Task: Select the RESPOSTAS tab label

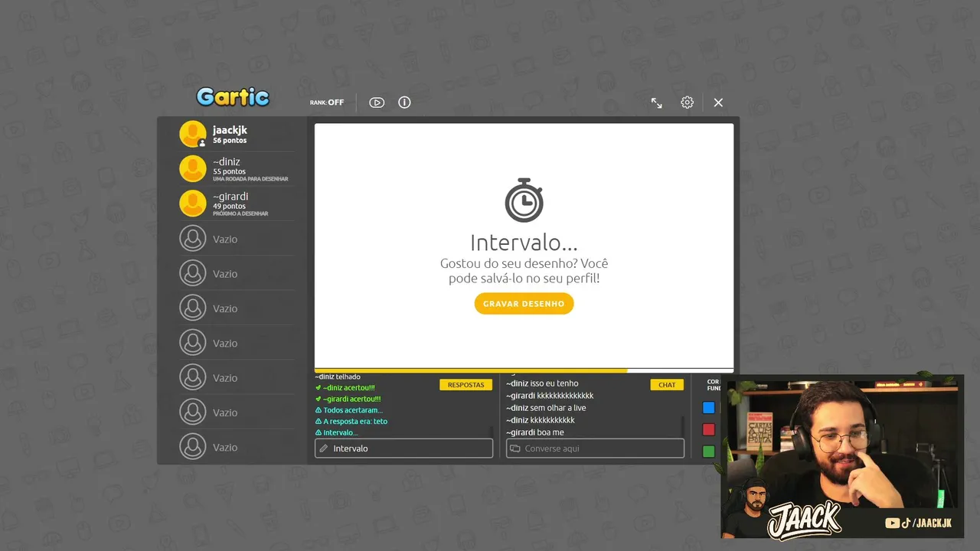Action: pos(465,385)
